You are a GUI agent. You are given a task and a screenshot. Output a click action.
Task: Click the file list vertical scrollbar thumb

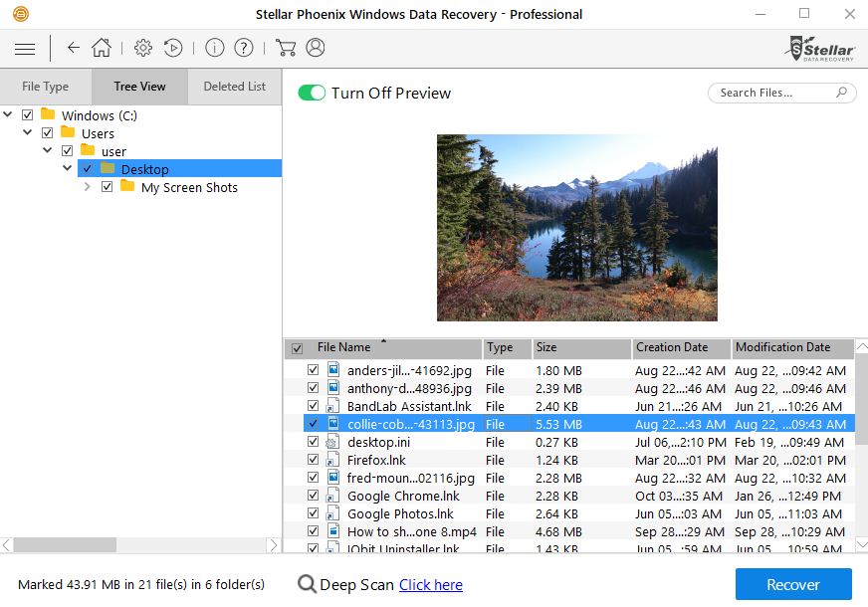tap(861, 398)
